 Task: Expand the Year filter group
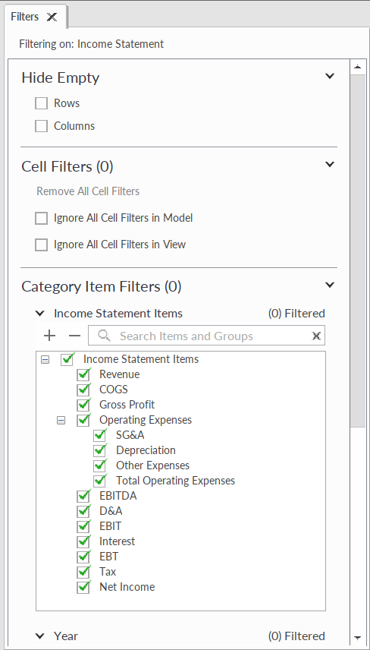[x=40, y=636]
